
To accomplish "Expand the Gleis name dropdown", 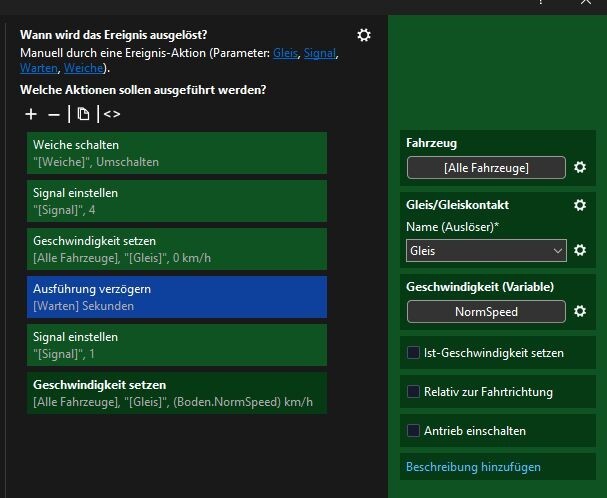I will click(x=486, y=251).
